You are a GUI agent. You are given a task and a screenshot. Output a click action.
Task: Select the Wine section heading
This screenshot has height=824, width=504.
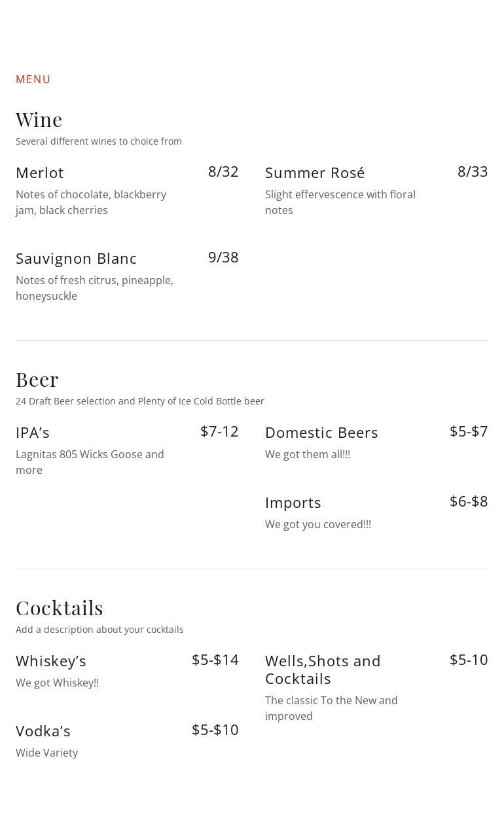(39, 119)
